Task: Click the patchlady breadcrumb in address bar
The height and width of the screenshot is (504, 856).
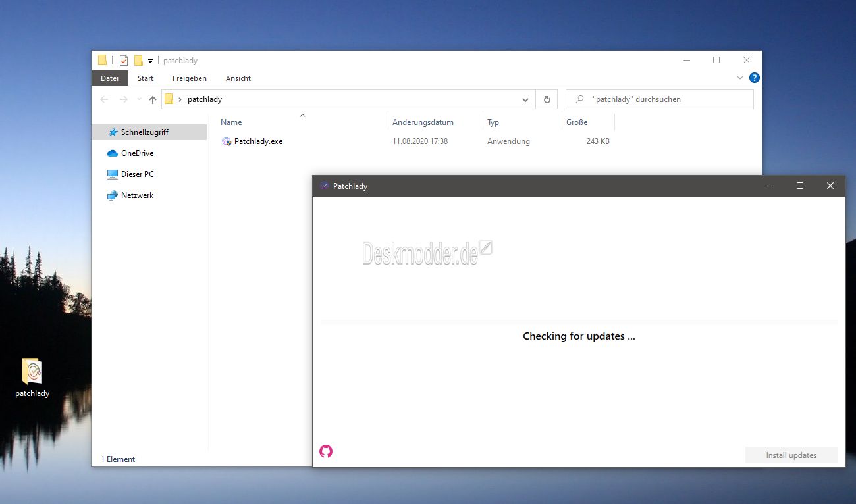Action: 205,100
